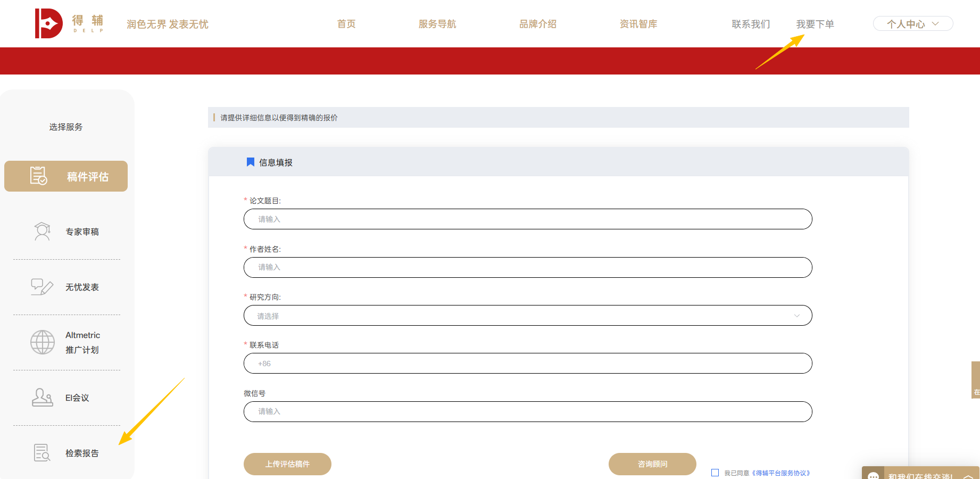This screenshot has width=980, height=479.
Task: Click the 专家审稿 reviewer icon
Action: click(42, 231)
